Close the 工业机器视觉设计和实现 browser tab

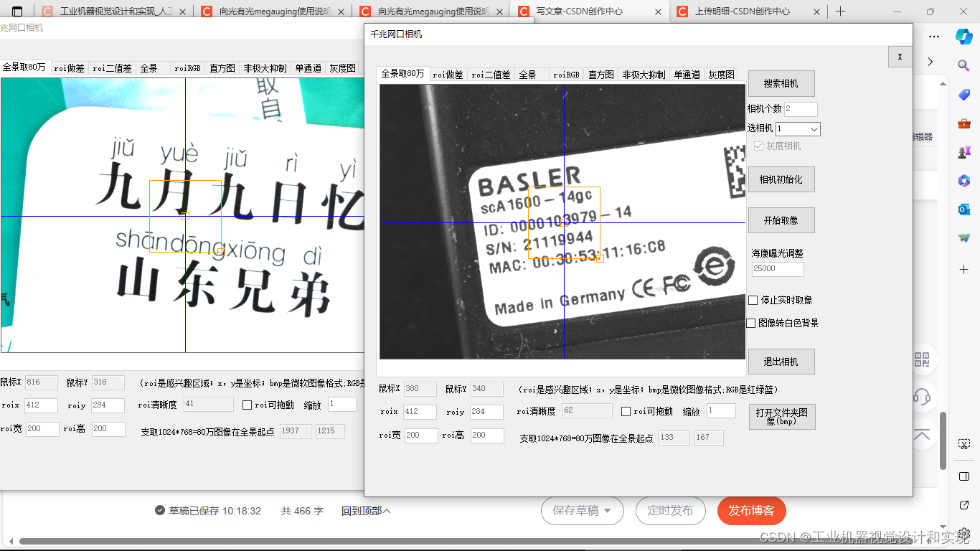[181, 12]
